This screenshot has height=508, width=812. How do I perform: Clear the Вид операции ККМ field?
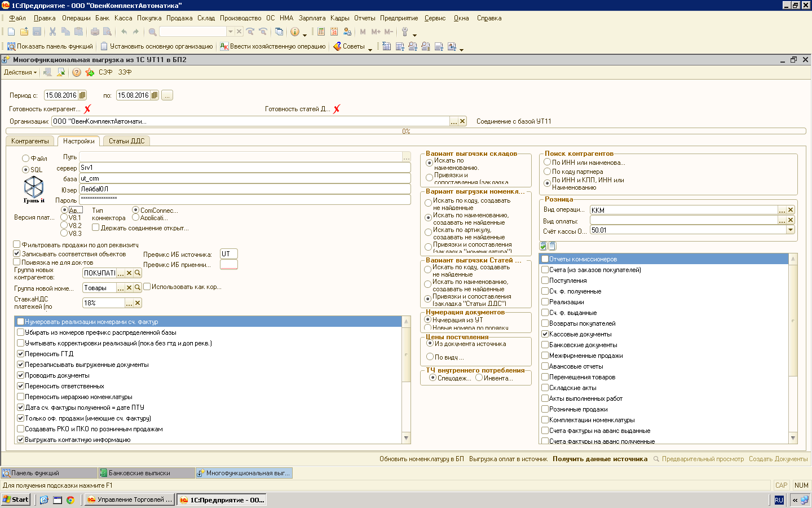click(791, 210)
